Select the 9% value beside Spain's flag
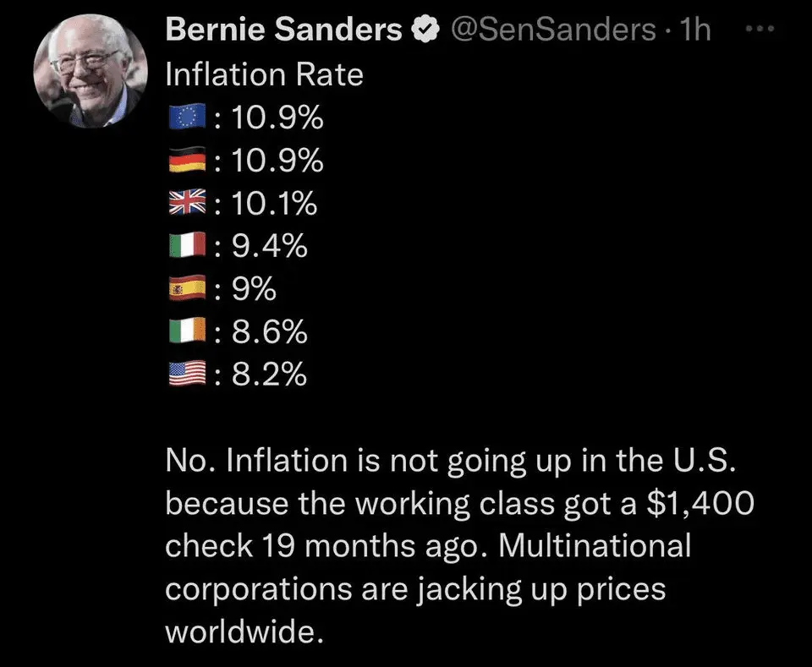 coord(253,290)
